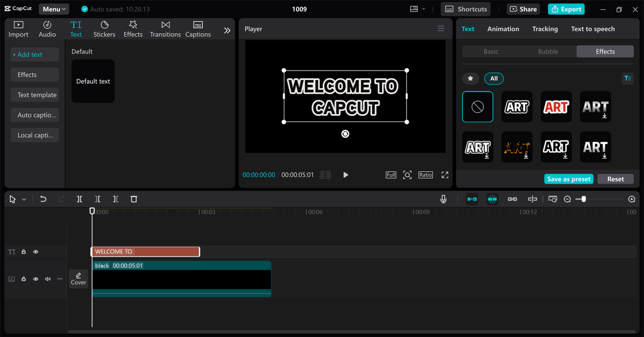Open the layout selector dropdown
Screen dimensions: 644x337
click(418, 9)
